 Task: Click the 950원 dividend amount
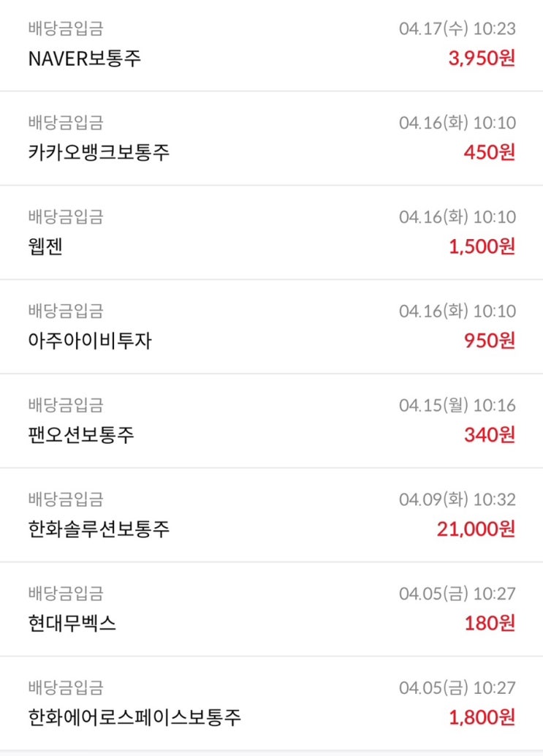coord(490,341)
